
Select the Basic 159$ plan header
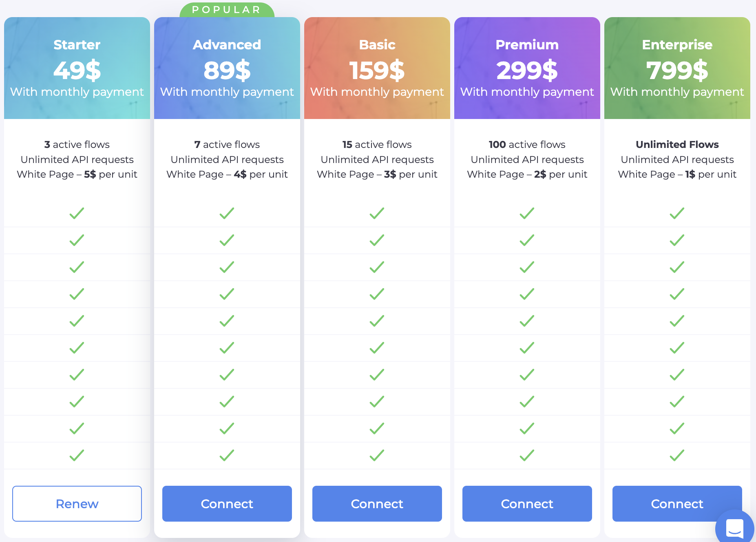pyautogui.click(x=377, y=68)
